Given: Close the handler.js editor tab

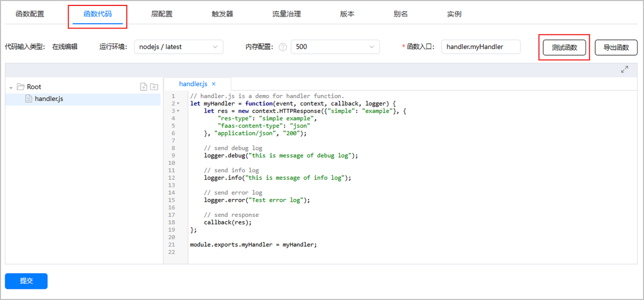Looking at the screenshot, I should [214, 84].
